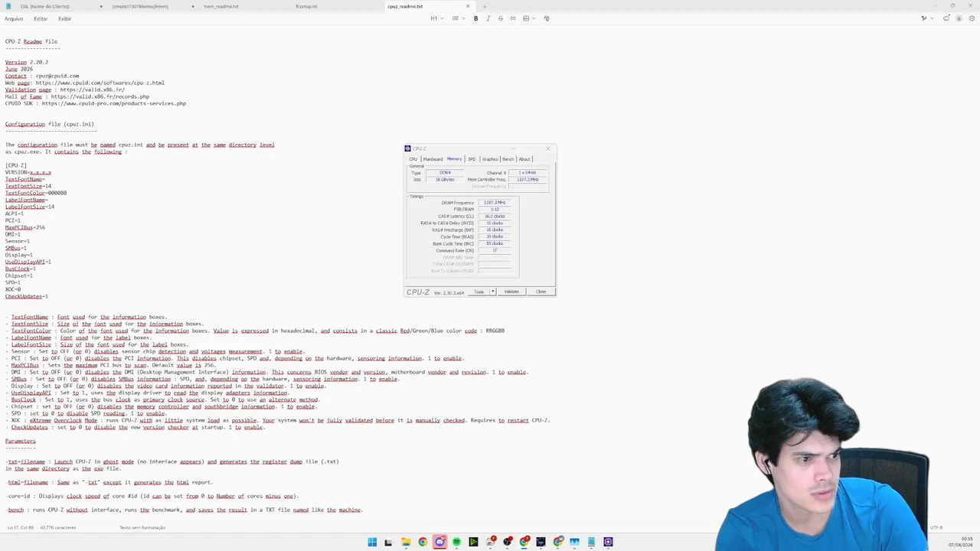Click the DRAM Frequency value field

click(x=495, y=203)
